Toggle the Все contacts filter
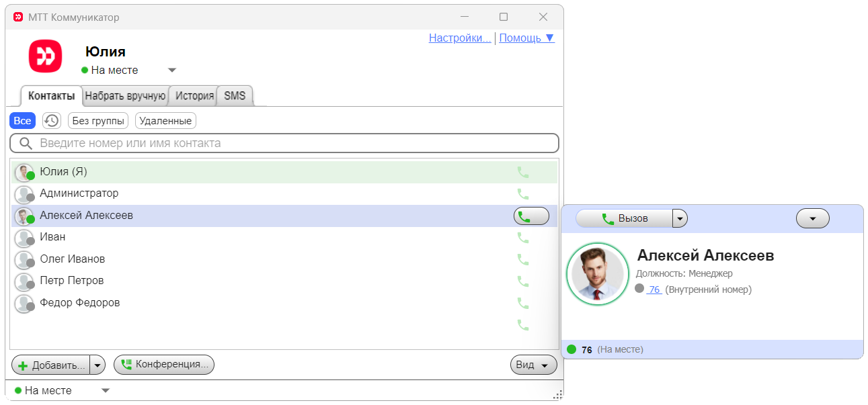Image resolution: width=868 pixels, height=405 pixels. coord(22,121)
